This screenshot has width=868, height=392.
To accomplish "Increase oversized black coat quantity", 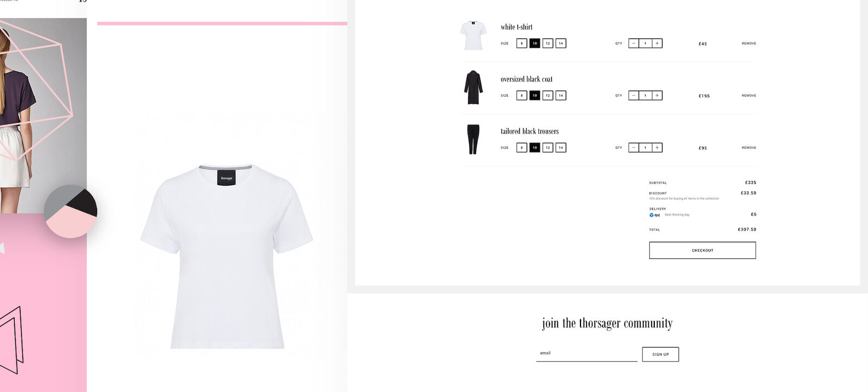I will [657, 96].
